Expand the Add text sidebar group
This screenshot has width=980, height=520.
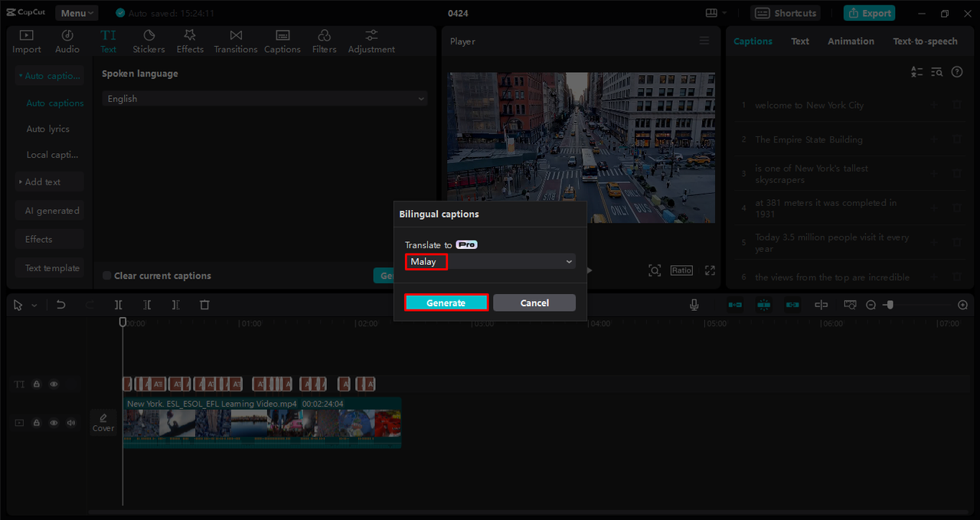[49, 182]
